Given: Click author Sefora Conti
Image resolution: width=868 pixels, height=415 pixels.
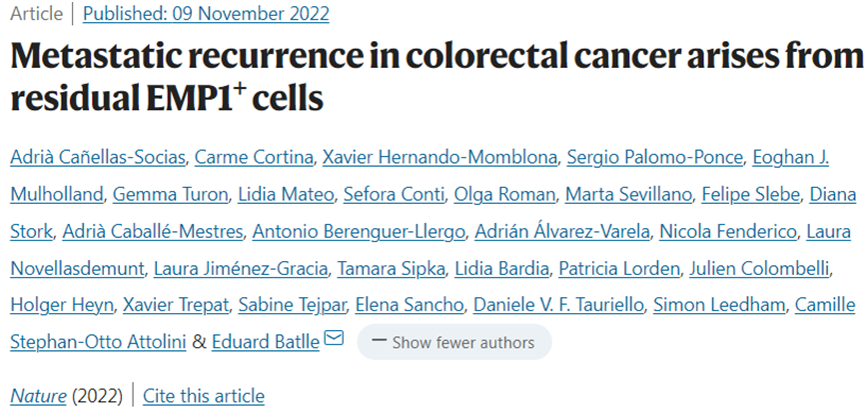Looking at the screenshot, I should pos(394,194).
